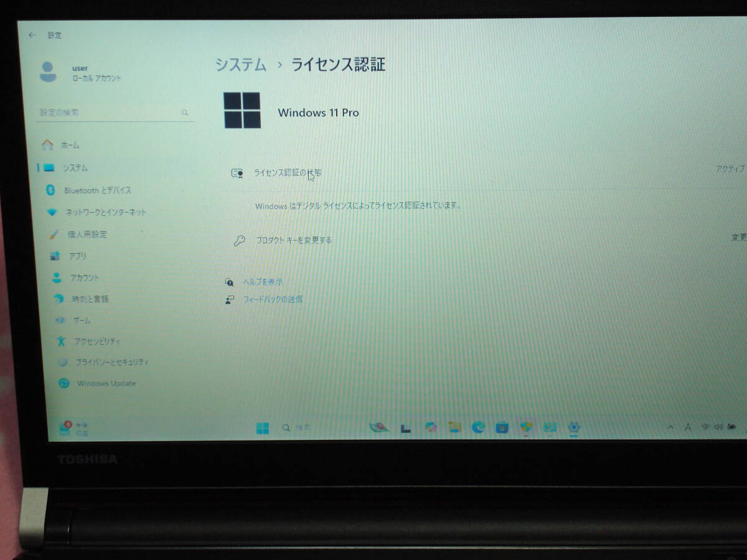Select the アクティブ status text

click(730, 169)
